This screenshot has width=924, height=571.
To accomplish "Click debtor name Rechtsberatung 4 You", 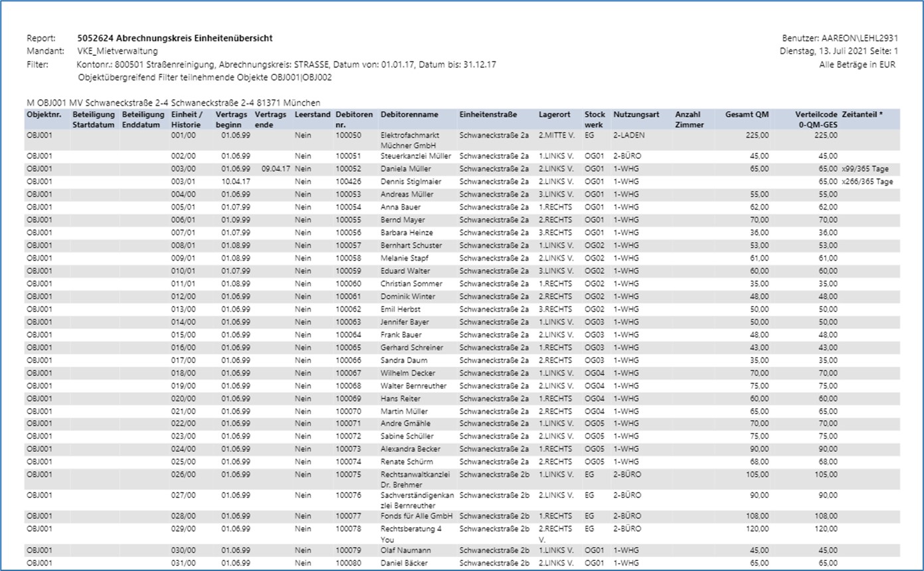I will point(411,533).
